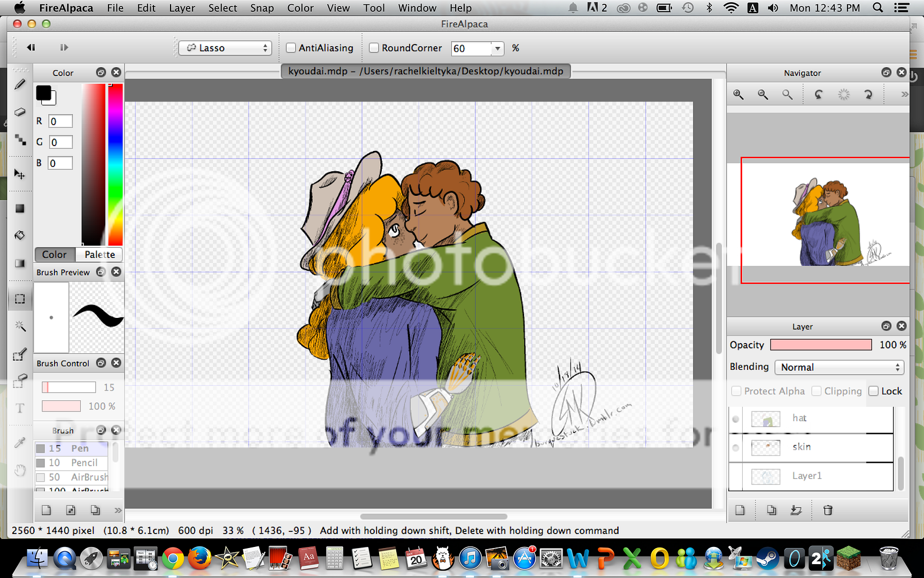Reset canvas rotation in Navigator

pyautogui.click(x=844, y=95)
